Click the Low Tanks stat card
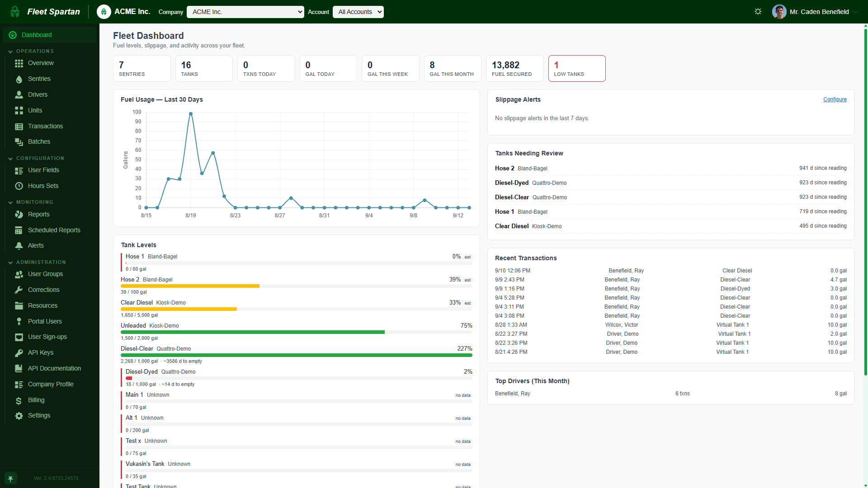Image resolution: width=868 pixels, height=488 pixels. click(576, 69)
